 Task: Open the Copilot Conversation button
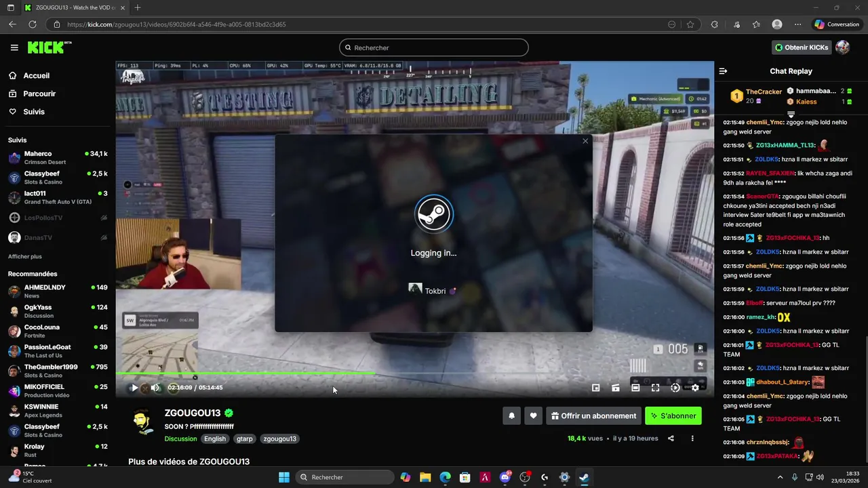pos(837,24)
